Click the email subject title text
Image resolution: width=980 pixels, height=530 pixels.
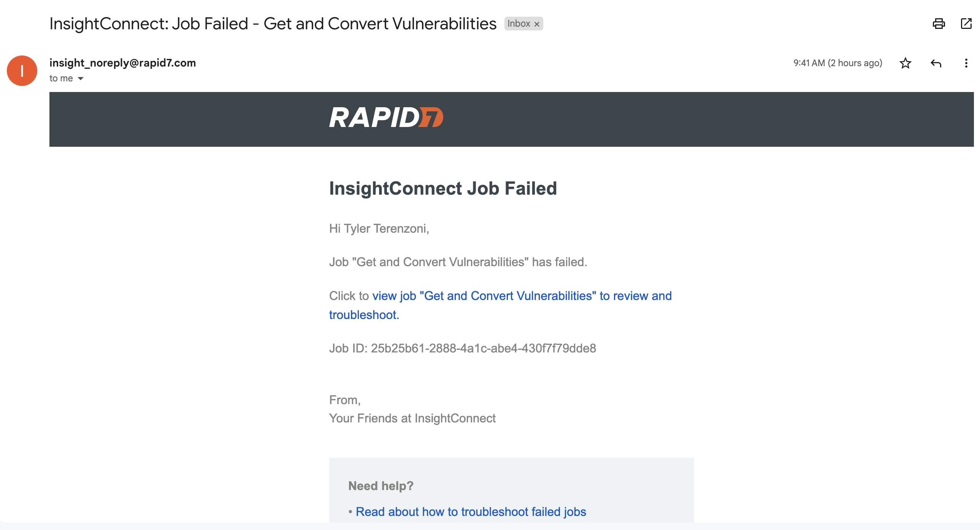273,24
